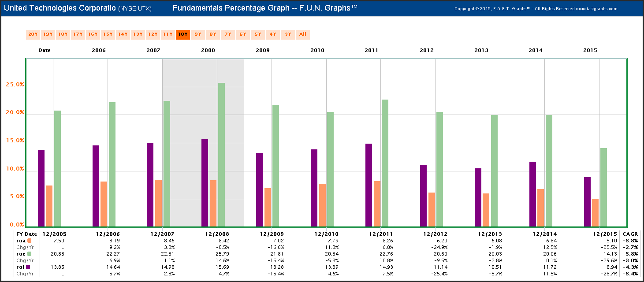
Task: Choose the 5Y timeframe
Action: click(258, 34)
